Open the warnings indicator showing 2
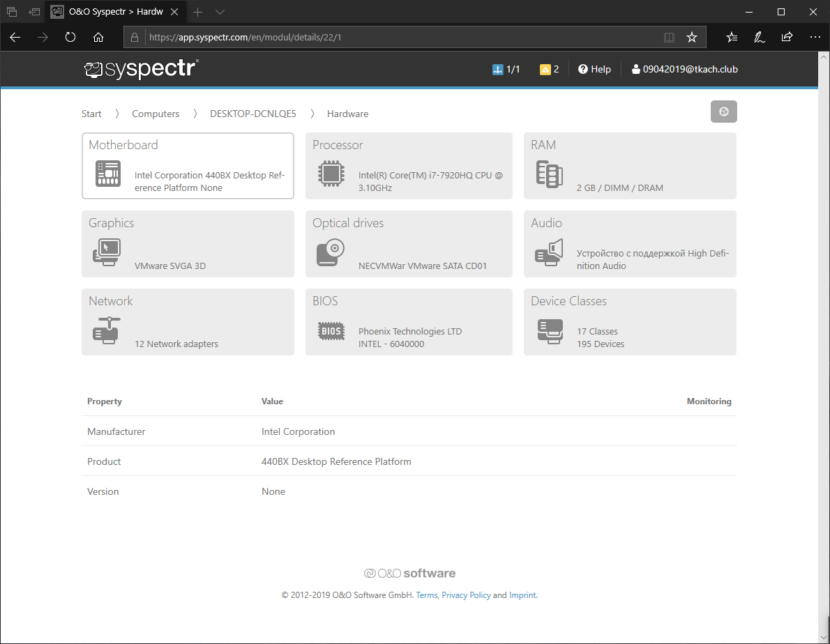The image size is (830, 644). click(550, 69)
